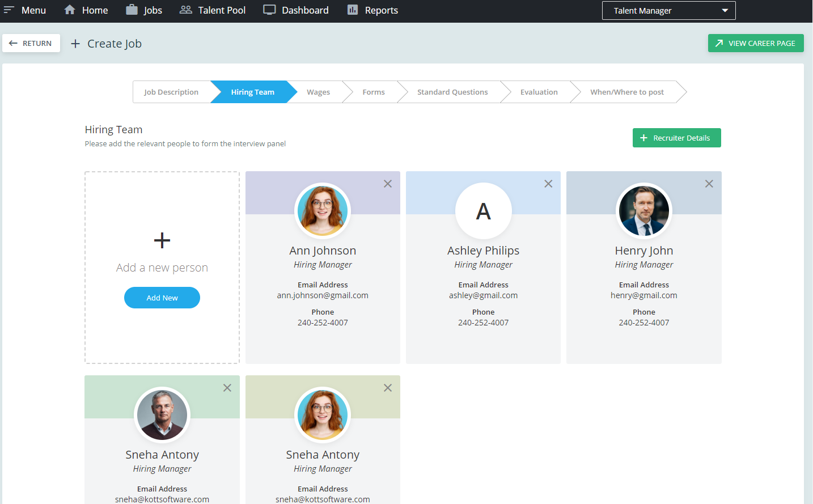Click the RETURN button

(x=31, y=43)
